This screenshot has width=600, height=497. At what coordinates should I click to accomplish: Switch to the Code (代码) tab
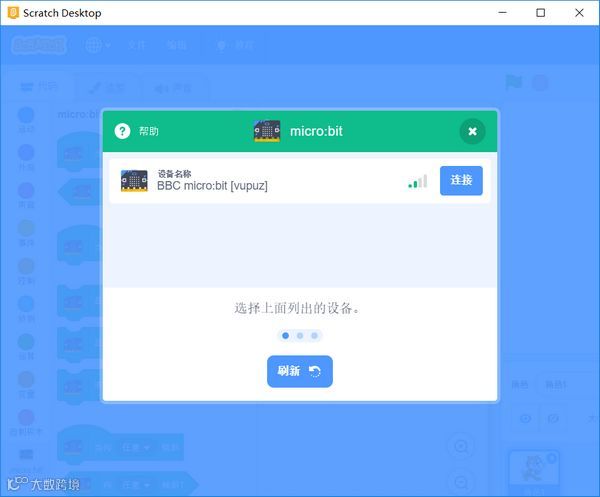pyautogui.click(x=39, y=87)
